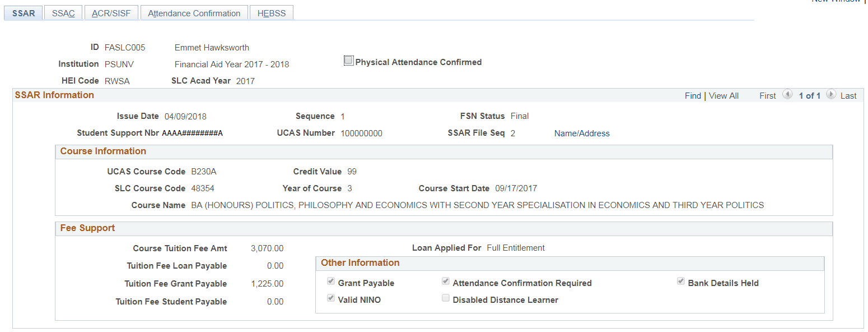Uncheck Attendance Confirmation Required
Viewport: 868px width, 332px height.
[445, 281]
